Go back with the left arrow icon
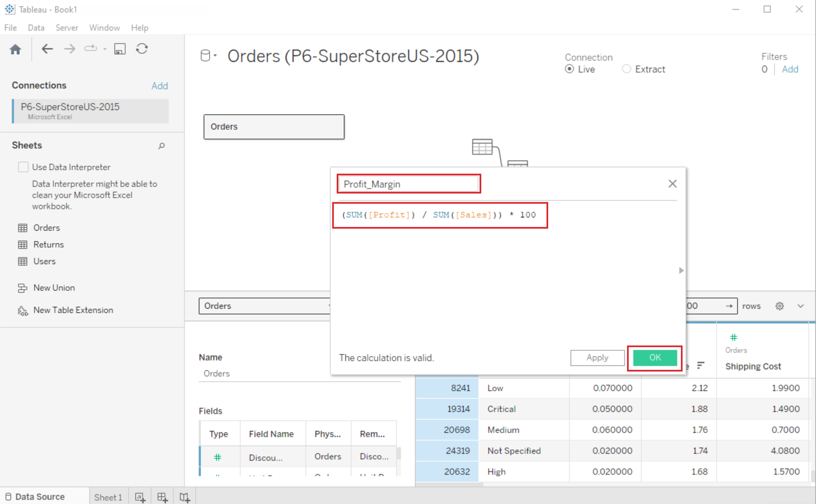The image size is (816, 504). tap(47, 49)
